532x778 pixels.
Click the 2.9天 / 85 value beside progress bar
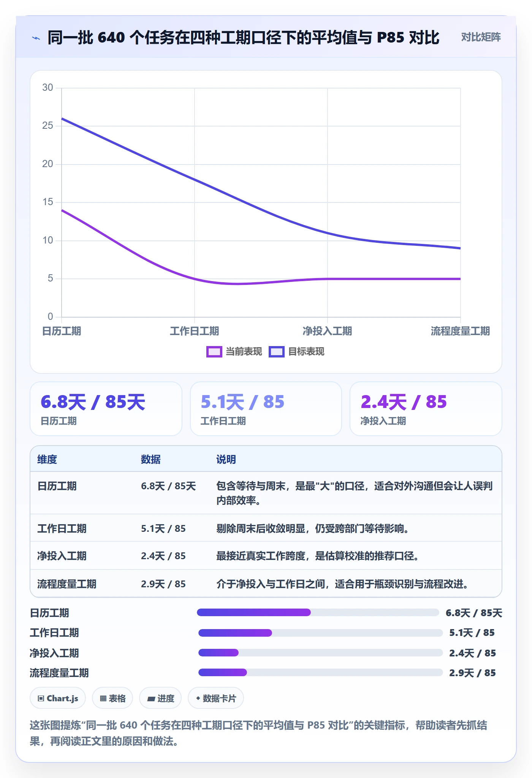click(x=472, y=673)
